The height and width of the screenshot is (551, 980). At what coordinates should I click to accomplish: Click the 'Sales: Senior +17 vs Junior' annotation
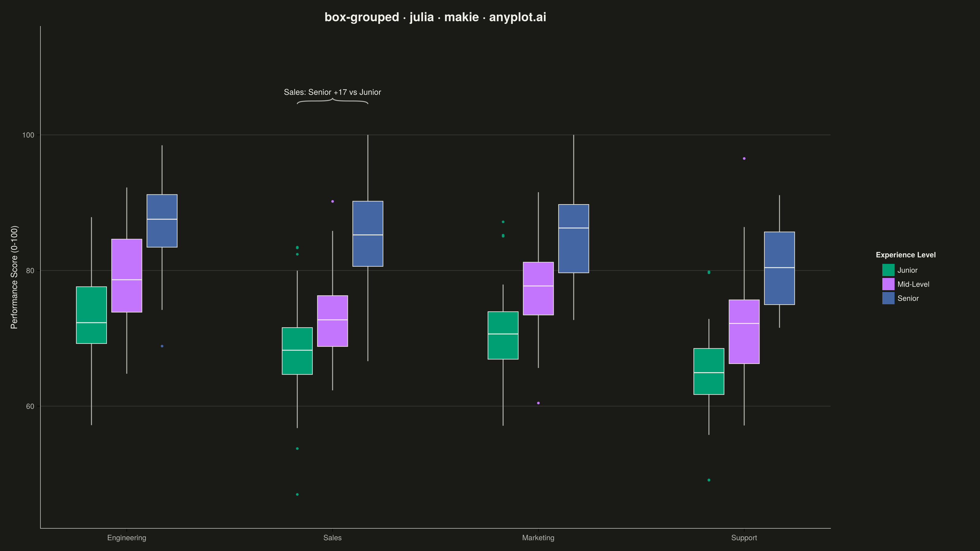pyautogui.click(x=333, y=92)
